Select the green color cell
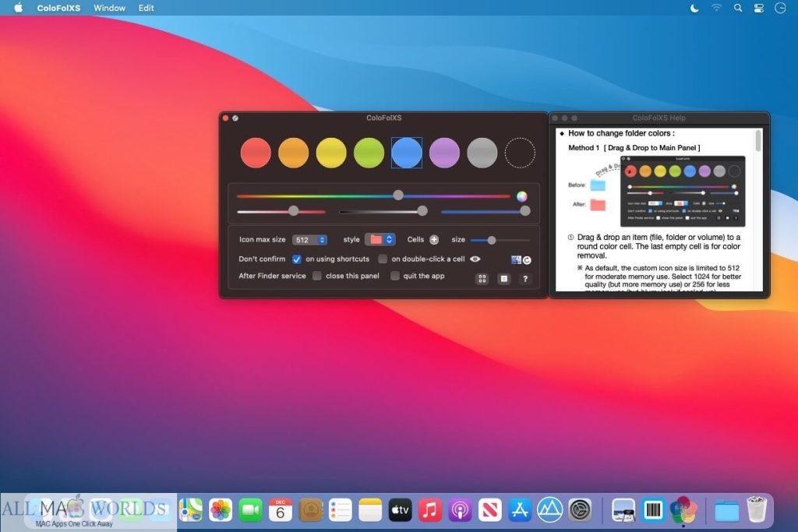Viewport: 798px width, 532px height. click(x=369, y=153)
